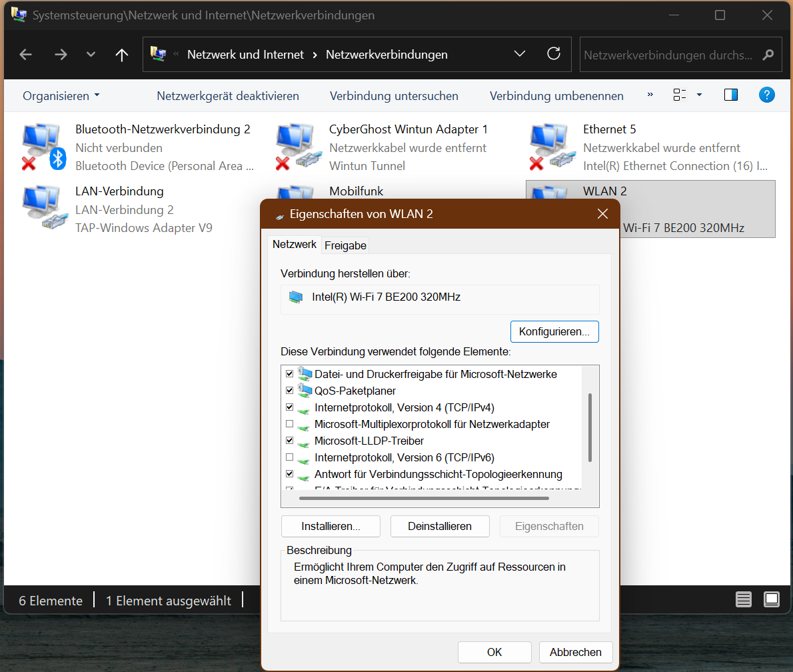Click window title bar Control Panel icon

click(x=19, y=15)
